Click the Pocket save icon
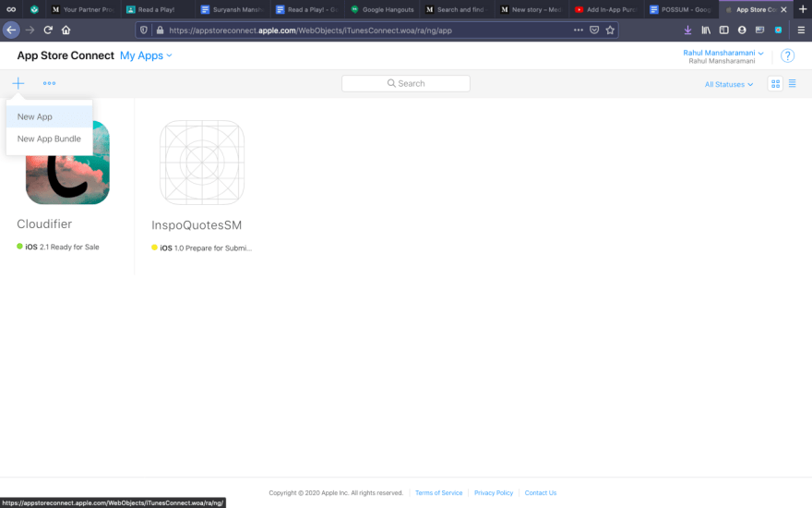 click(594, 30)
